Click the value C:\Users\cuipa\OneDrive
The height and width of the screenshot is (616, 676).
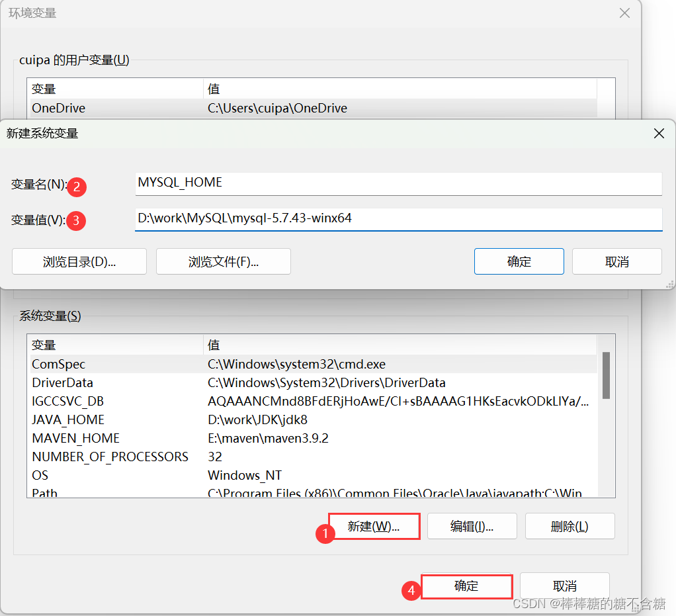pyautogui.click(x=277, y=108)
